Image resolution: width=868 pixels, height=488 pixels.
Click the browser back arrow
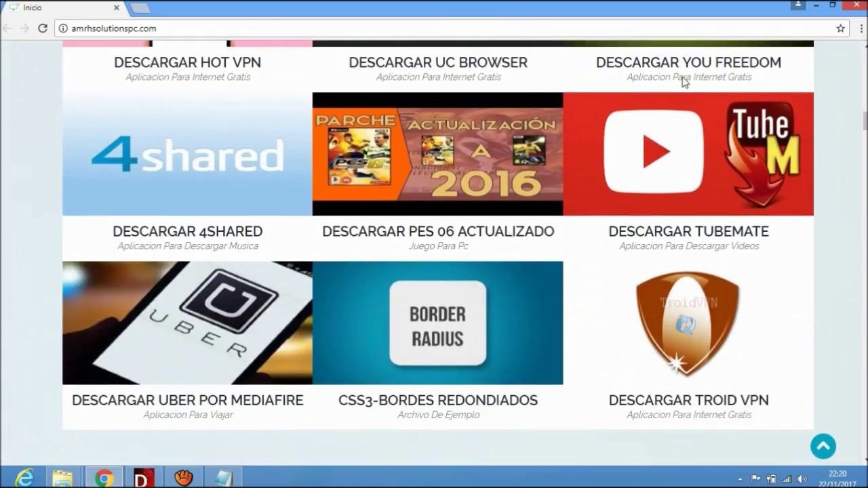click(x=7, y=28)
